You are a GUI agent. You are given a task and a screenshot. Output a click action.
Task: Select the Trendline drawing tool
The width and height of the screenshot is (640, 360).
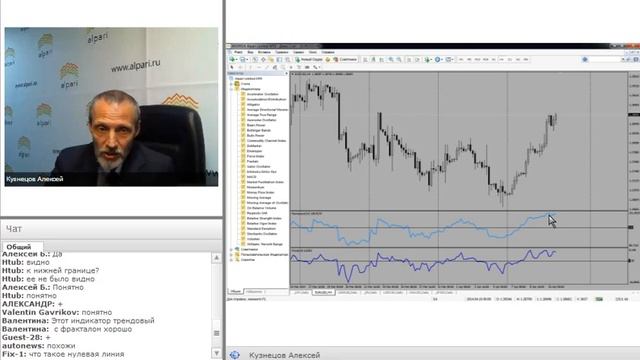coord(267,67)
